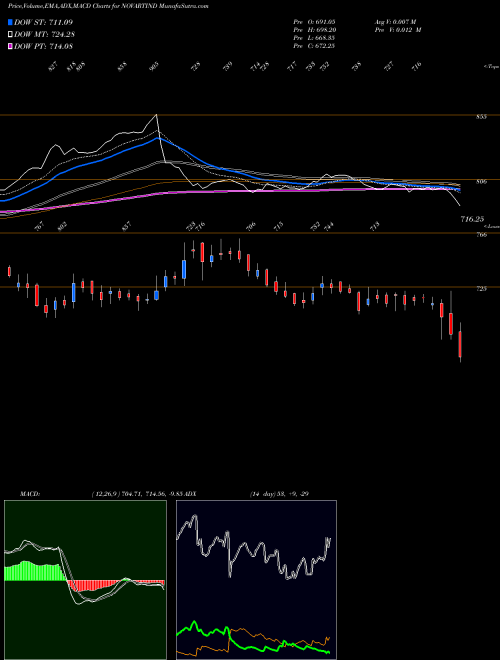Click the peak of the white price line
Viewport: 500px width, 660px height.
[x=157, y=114]
